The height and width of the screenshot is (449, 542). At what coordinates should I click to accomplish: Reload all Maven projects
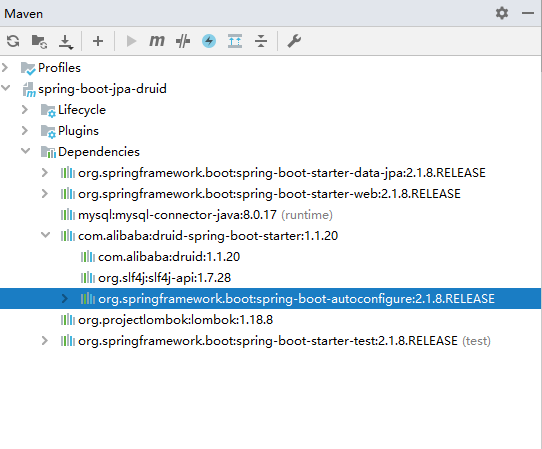13,41
